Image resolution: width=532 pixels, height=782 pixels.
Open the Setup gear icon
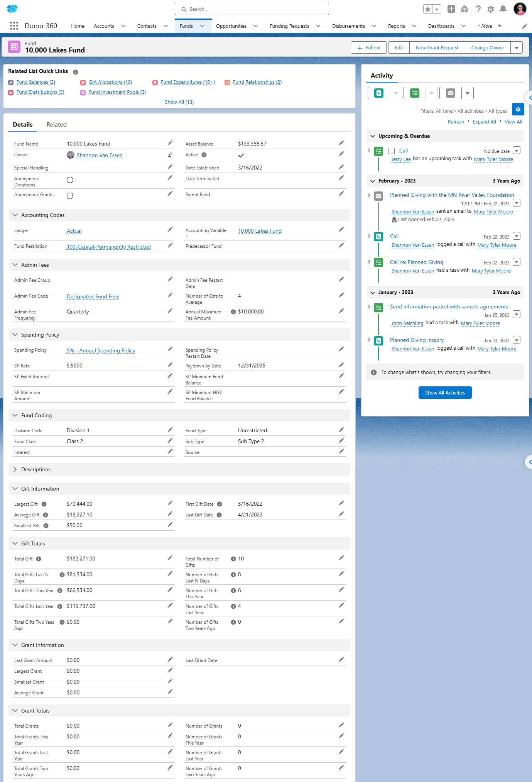(491, 9)
